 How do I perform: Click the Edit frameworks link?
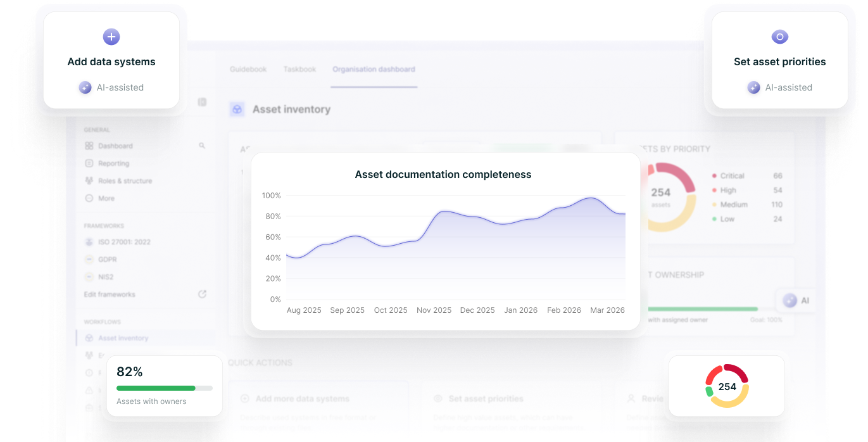point(110,294)
